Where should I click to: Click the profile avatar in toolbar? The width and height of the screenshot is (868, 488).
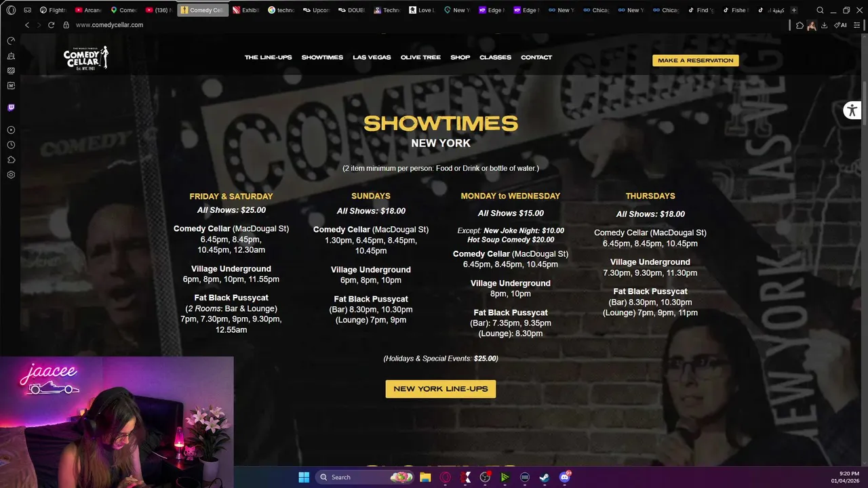811,25
